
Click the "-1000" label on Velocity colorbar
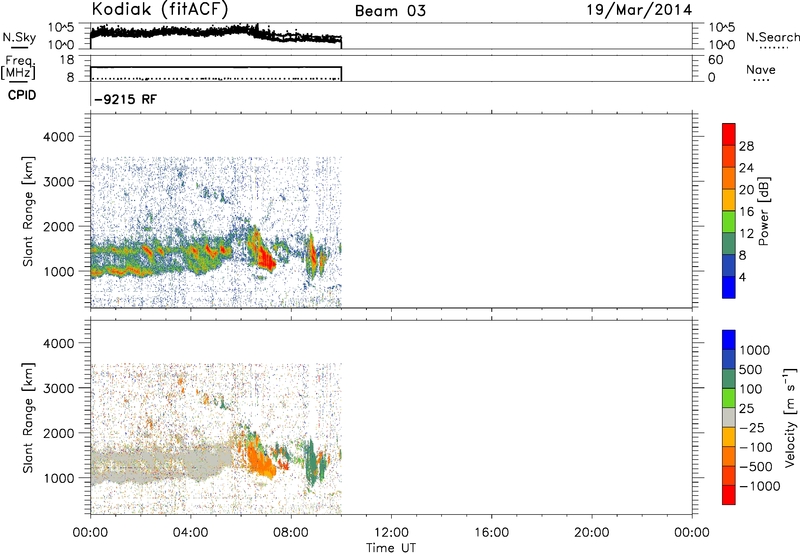(x=759, y=486)
